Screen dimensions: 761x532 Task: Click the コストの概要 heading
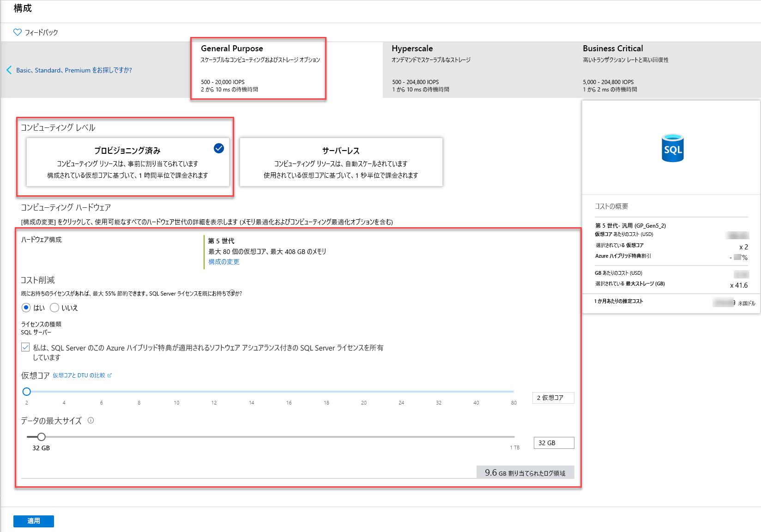[611, 206]
